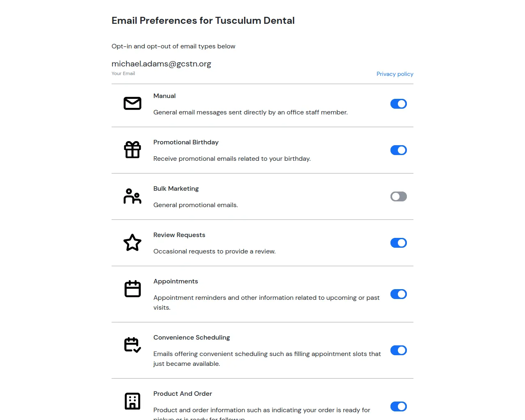Image resolution: width=525 pixels, height=420 pixels.
Task: Turn off Promotional Birthday emails toggle
Action: tap(398, 150)
